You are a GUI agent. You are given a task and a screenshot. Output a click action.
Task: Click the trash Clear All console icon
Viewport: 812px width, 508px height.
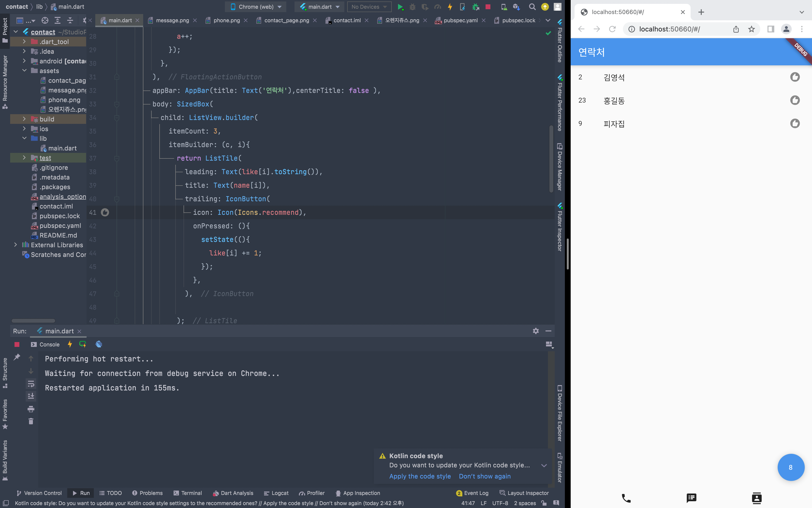(31, 421)
